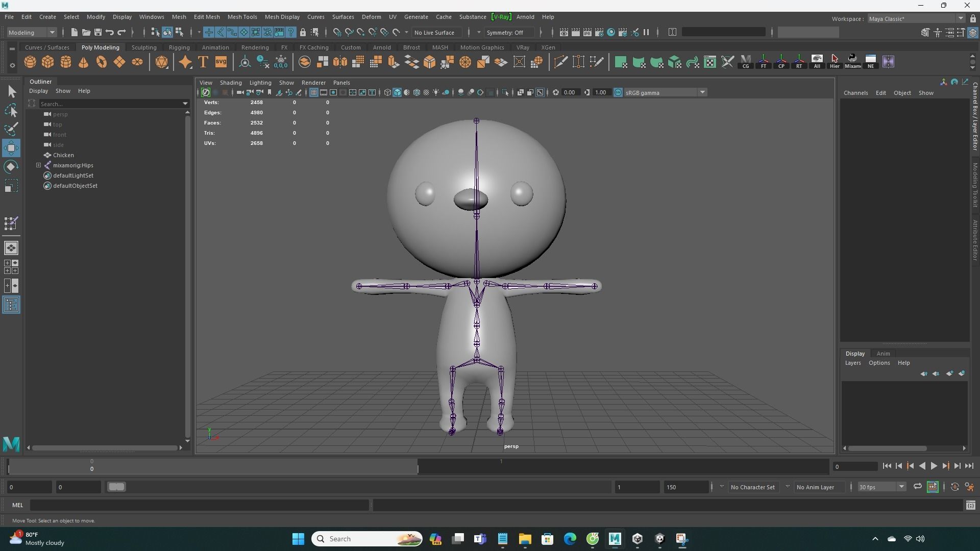The width and height of the screenshot is (980, 551).
Task: Open the Mesh Tools menu
Action: pyautogui.click(x=242, y=17)
